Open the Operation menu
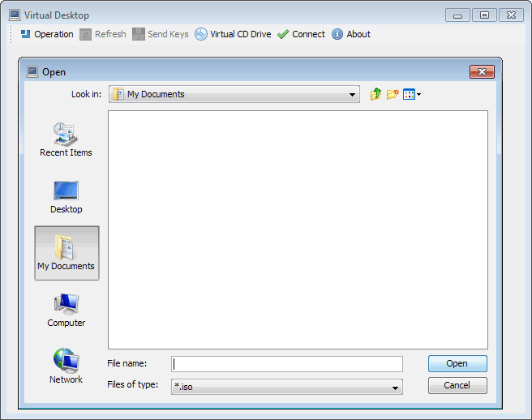Screen dimensions: 532x420 (47, 34)
